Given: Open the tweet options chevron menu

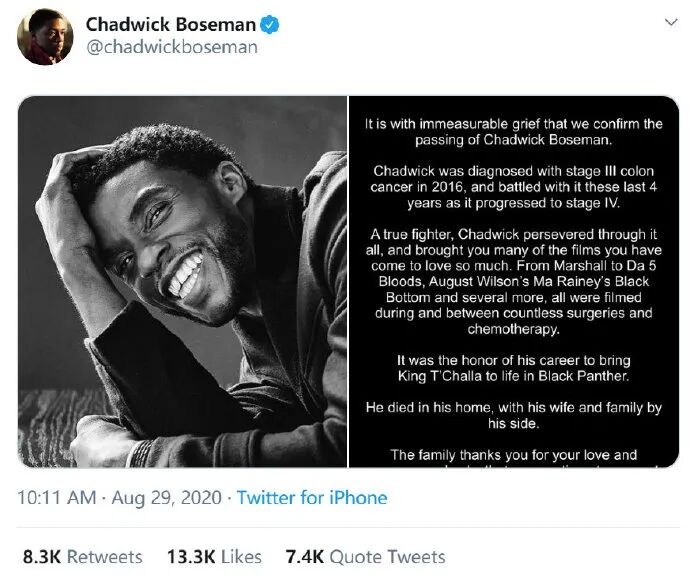Looking at the screenshot, I should pos(671,22).
